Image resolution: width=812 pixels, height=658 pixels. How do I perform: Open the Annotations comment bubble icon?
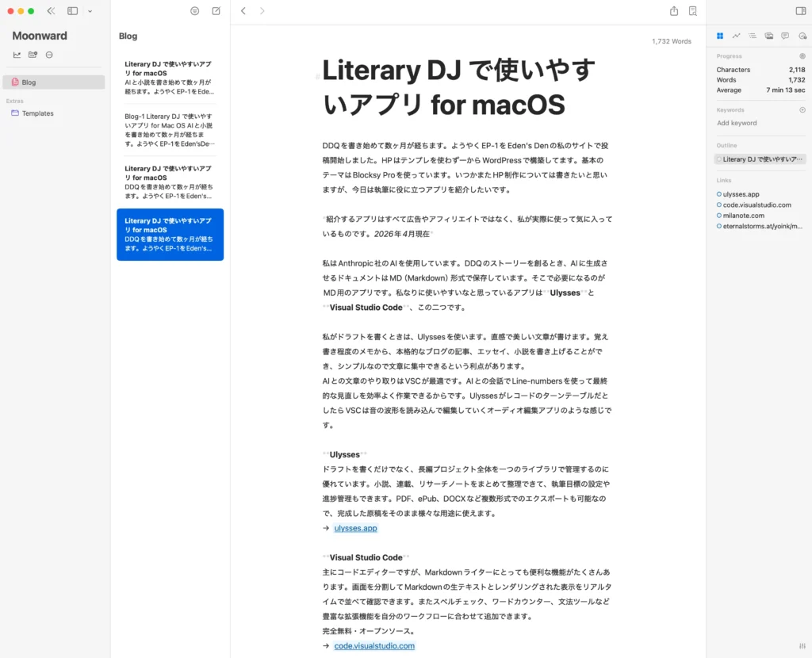pyautogui.click(x=785, y=35)
